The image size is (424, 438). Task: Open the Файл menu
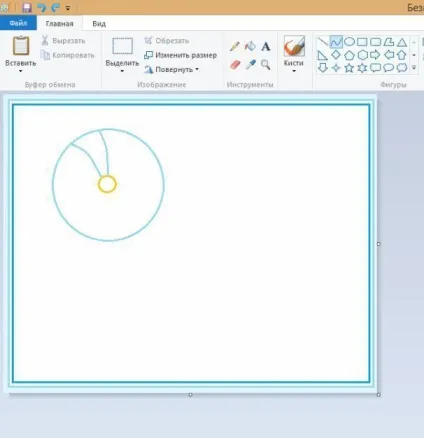coord(18,23)
